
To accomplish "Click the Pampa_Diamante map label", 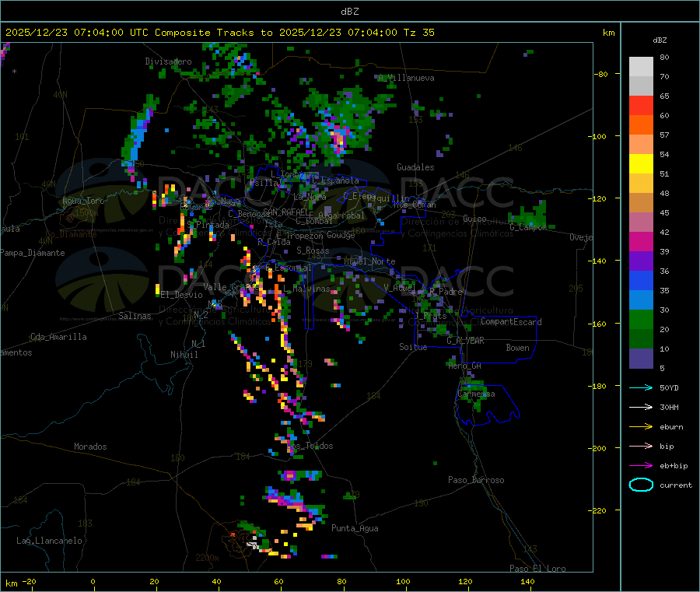I will [x=33, y=253].
